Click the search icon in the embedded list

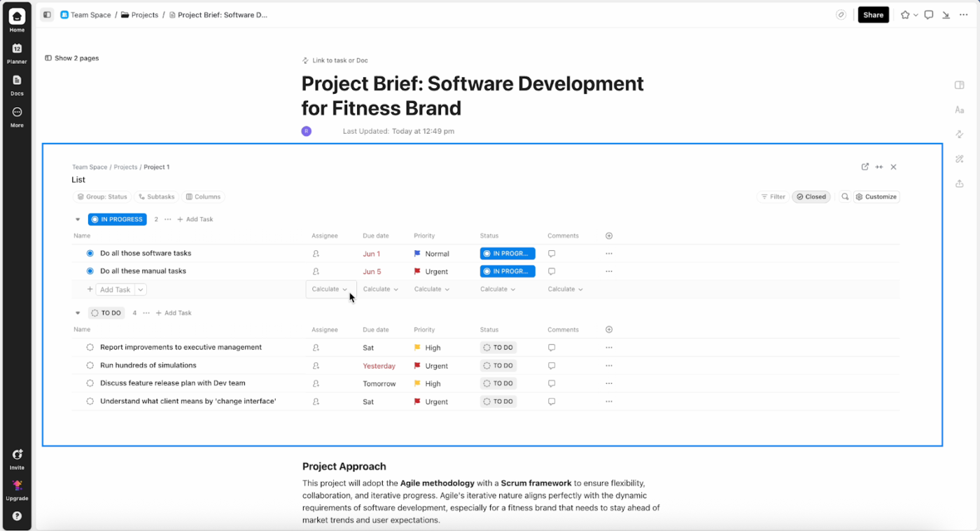(x=844, y=197)
